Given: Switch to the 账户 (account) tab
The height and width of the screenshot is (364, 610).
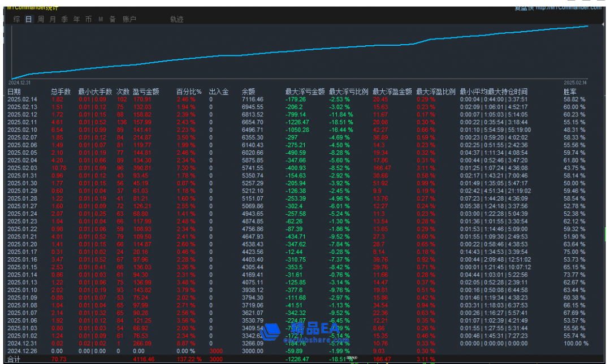Looking at the screenshot, I should (x=129, y=19).
